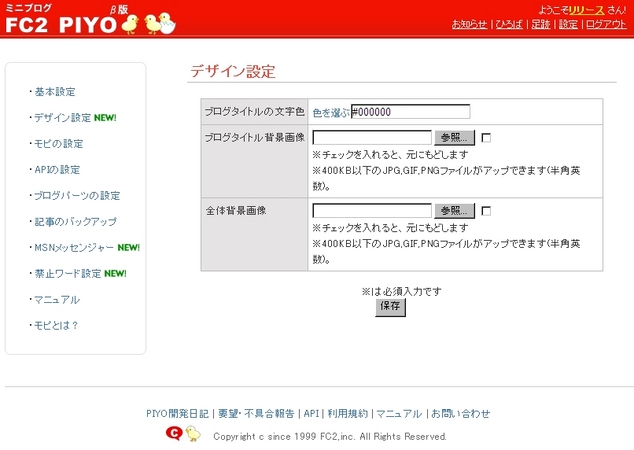Click 参照 button for ブログタイトル背景画像
634x450 pixels.
pyautogui.click(x=454, y=137)
